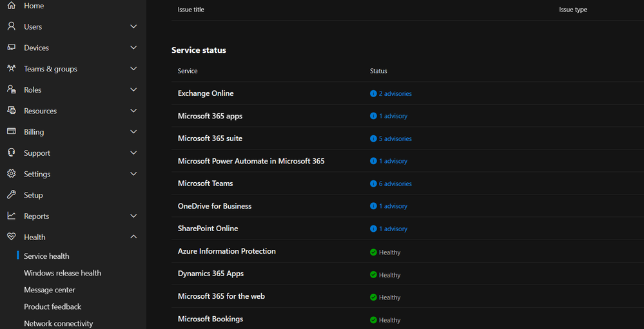Click the info icon in SharePoint Online row

tap(373, 229)
